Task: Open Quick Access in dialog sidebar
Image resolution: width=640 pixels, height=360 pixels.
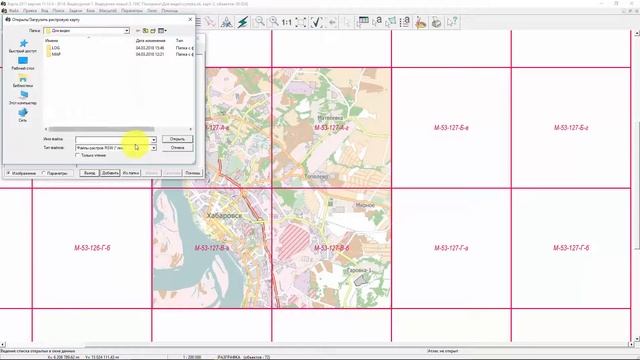Action: click(23, 46)
